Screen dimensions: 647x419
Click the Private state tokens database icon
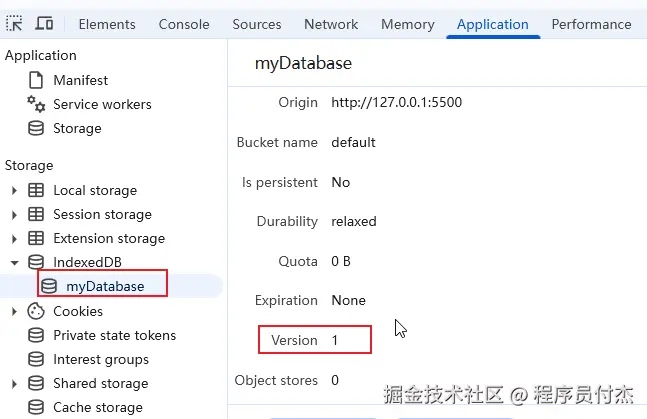pos(36,335)
